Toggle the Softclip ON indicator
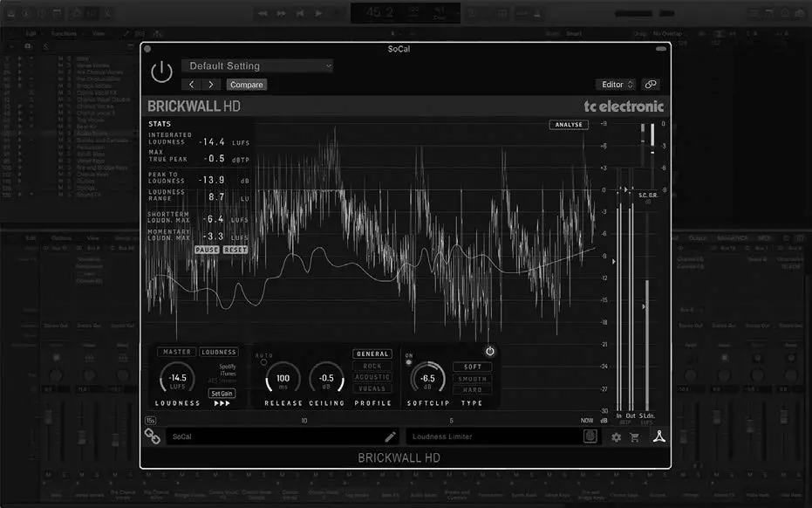This screenshot has width=812, height=508. click(409, 362)
